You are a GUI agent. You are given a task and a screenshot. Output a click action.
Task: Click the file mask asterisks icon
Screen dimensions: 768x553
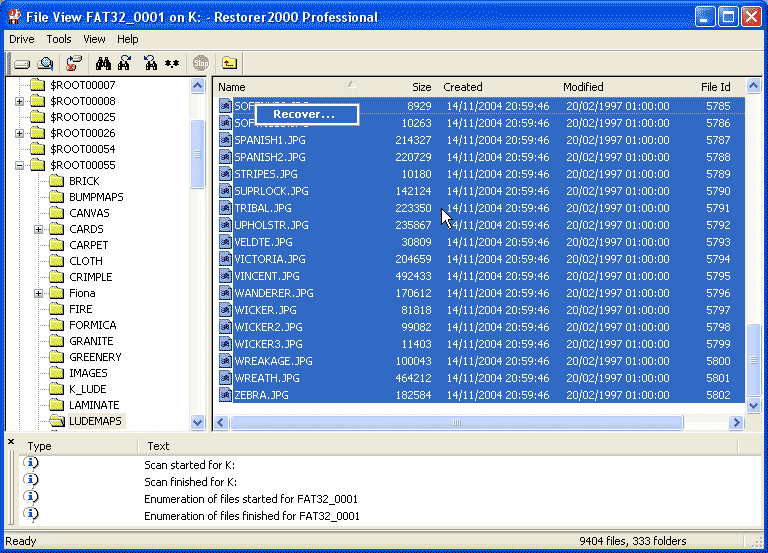(x=172, y=64)
